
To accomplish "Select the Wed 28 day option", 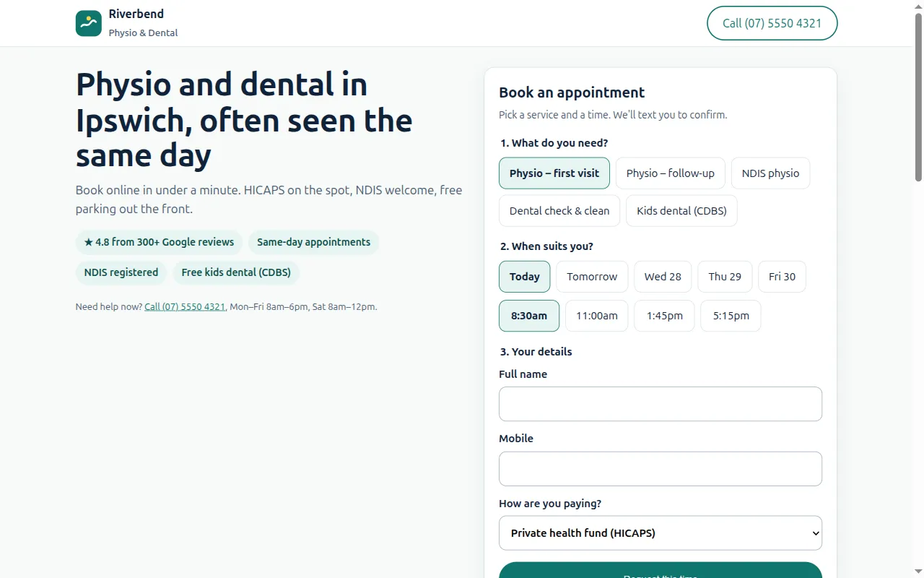I will tap(663, 277).
